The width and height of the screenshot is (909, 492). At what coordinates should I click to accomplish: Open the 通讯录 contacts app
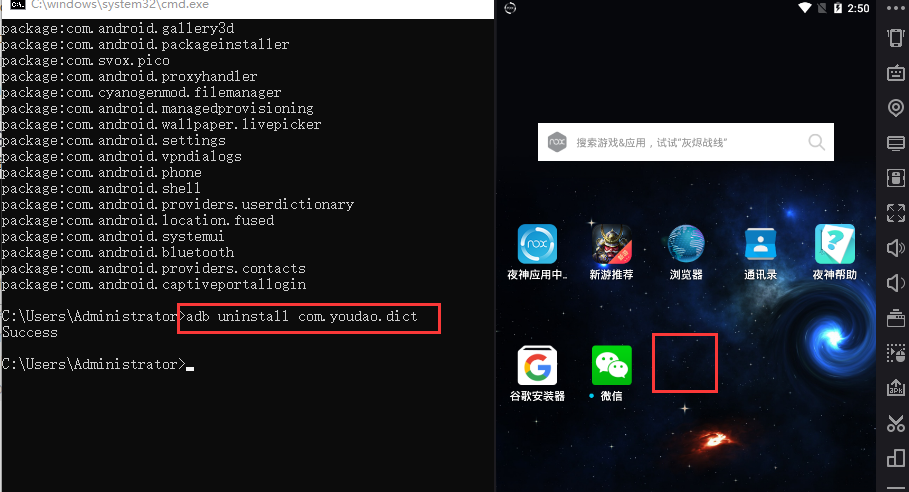pyautogui.click(x=760, y=244)
